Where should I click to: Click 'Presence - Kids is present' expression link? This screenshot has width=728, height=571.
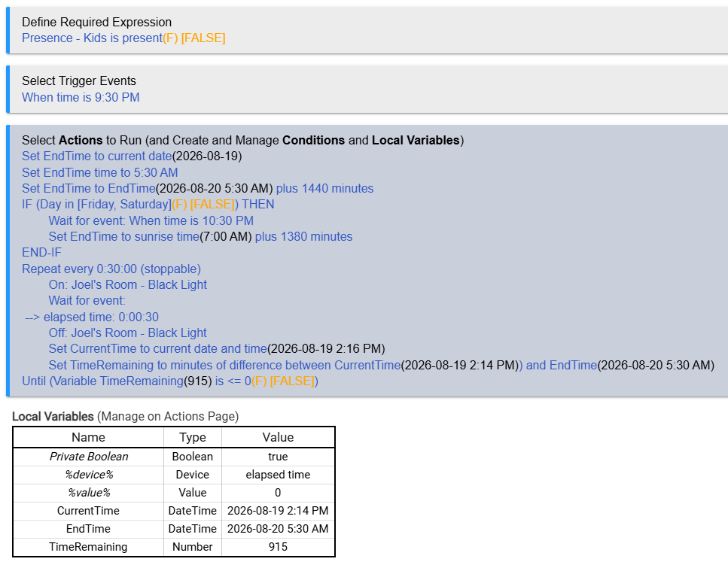92,38
